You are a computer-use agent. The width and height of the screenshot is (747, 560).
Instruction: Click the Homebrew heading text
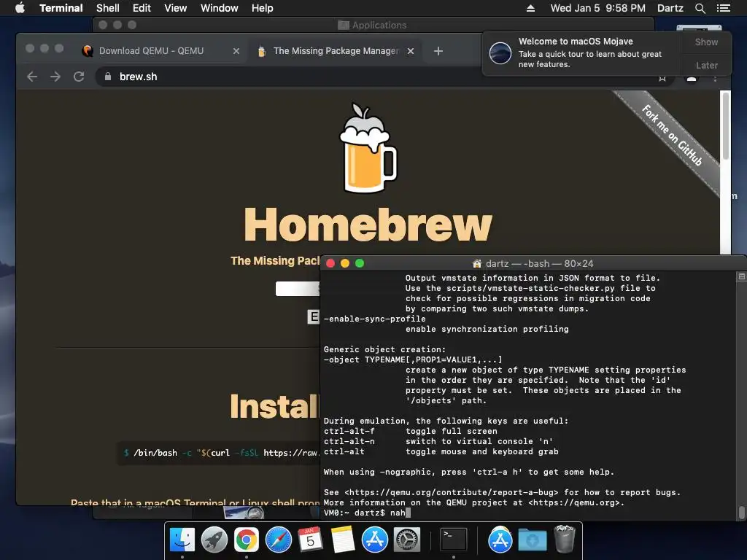[368, 225]
